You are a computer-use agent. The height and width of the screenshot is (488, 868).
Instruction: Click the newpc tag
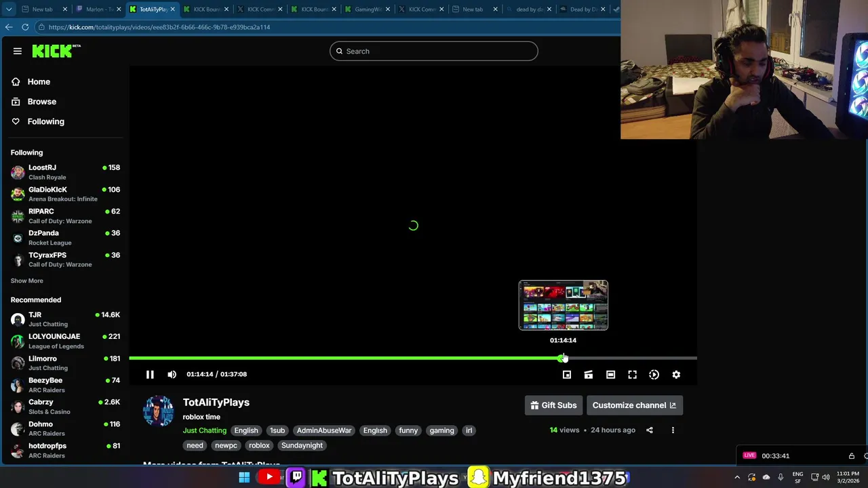coord(226,445)
